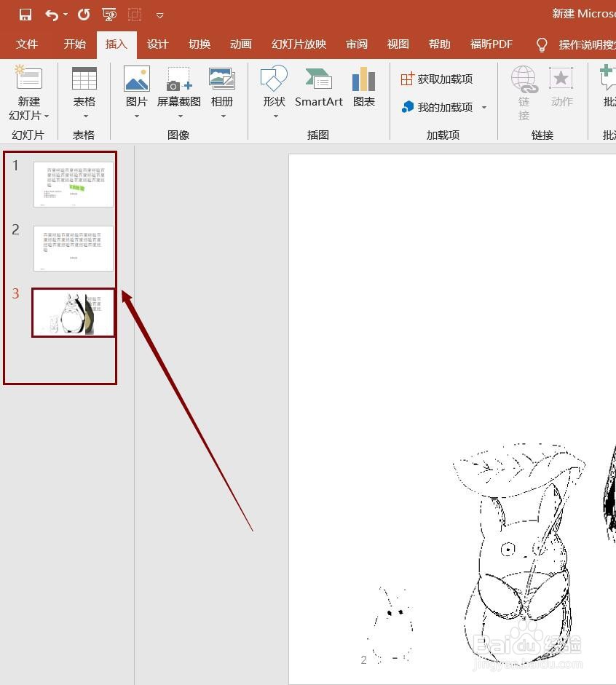Insert a SmartArt graphic

coord(319,87)
